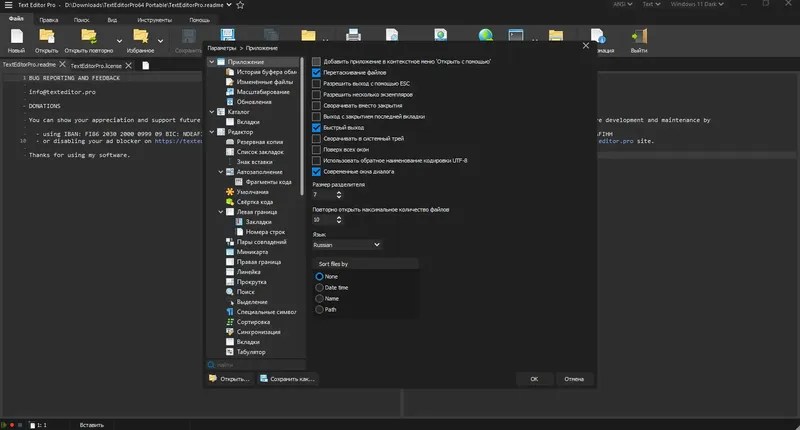The image size is (800, 430).
Task: Open the Вид ribbon tab
Action: tap(112, 20)
